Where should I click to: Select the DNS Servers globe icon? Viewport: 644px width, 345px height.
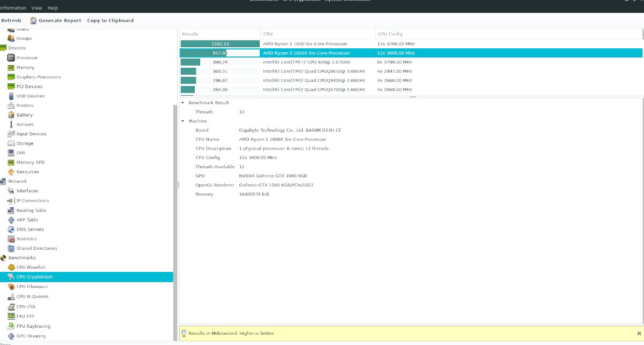point(11,229)
